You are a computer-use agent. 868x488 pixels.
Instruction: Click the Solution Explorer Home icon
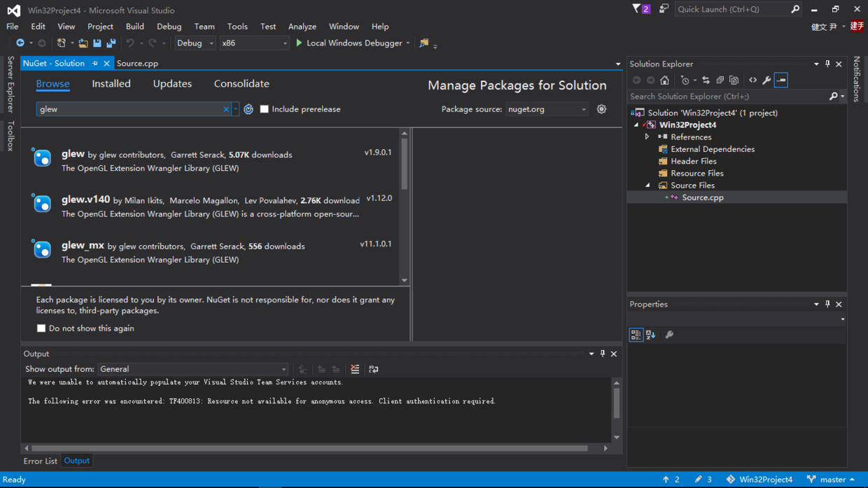pyautogui.click(x=664, y=81)
